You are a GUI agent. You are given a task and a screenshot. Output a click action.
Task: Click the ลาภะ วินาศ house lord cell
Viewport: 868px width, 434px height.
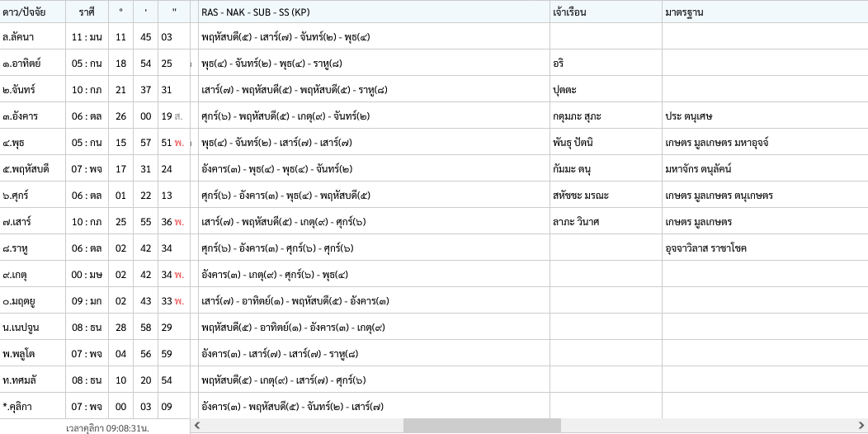click(x=606, y=222)
